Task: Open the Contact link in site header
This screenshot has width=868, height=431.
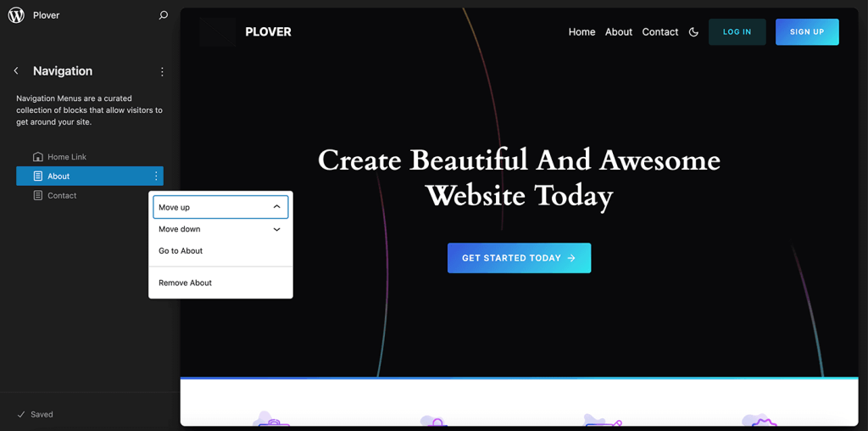Action: pyautogui.click(x=659, y=32)
